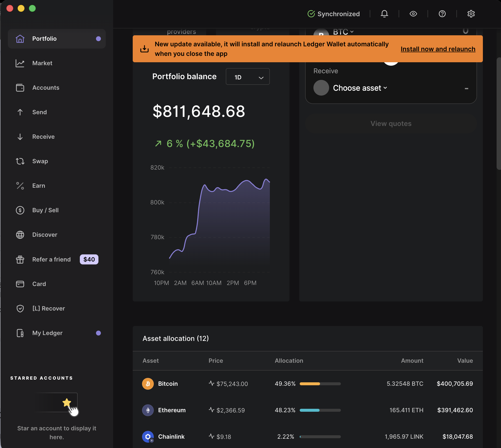501x448 pixels.
Task: Toggle balance visibility with the eye icon
Action: (413, 14)
